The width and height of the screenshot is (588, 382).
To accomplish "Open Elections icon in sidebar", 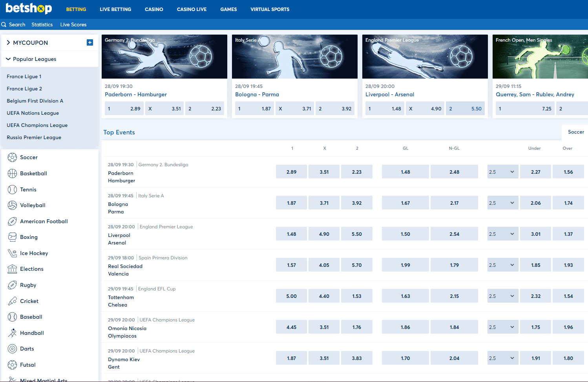I will pyautogui.click(x=12, y=269).
